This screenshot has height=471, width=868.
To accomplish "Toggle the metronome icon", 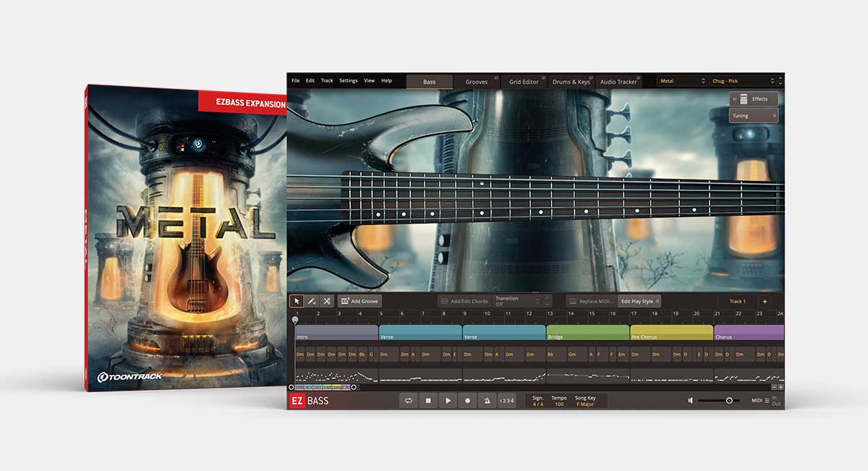I will point(488,400).
